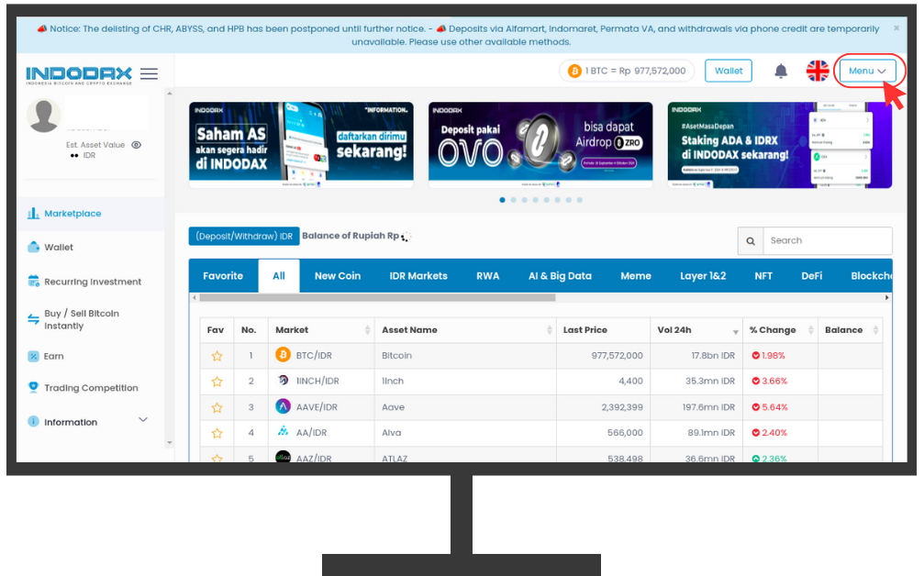
Task: Click the INDODAX logo
Action: 79,75
